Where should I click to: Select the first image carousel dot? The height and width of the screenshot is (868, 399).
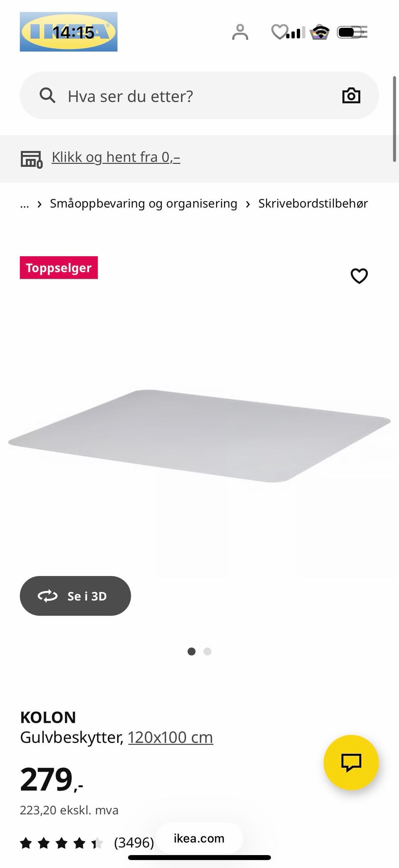pos(192,651)
